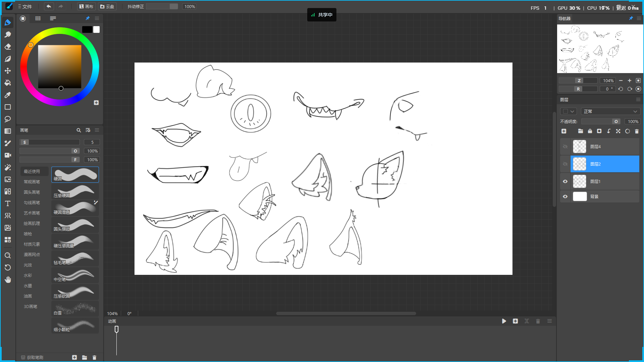644x362 pixels.
Task: Toggle pin on color panel
Action: pyautogui.click(x=88, y=18)
